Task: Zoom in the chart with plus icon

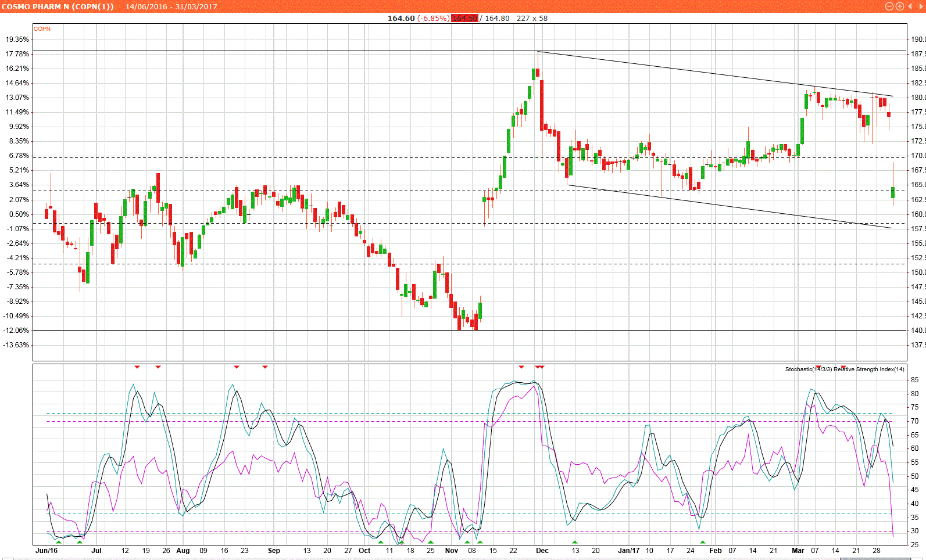Action: coord(899,6)
